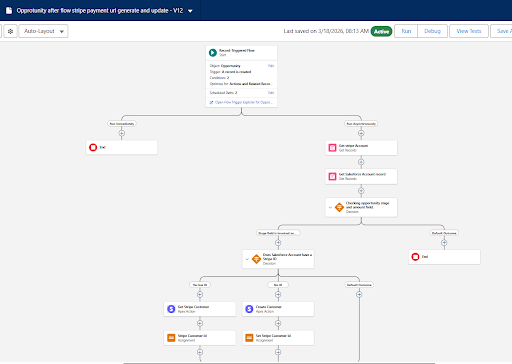Select the Stage field is Invoiced outcome label
The image size is (512, 364).
point(278,233)
